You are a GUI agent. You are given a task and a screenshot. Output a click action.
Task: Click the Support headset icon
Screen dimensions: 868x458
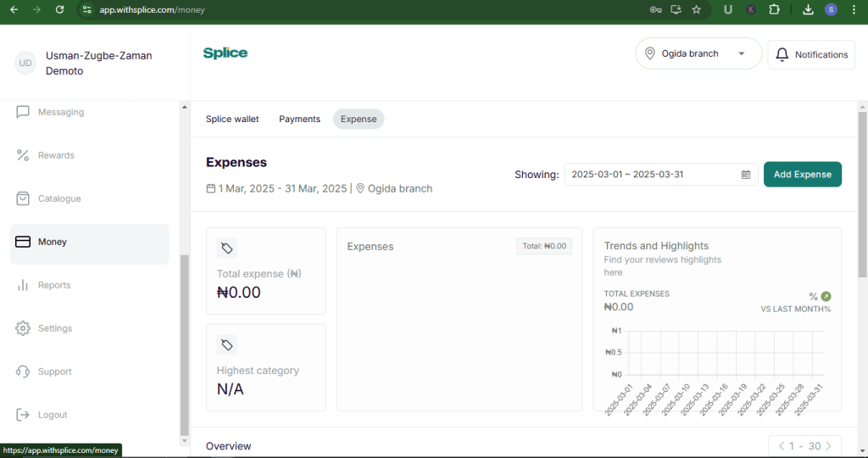click(23, 371)
